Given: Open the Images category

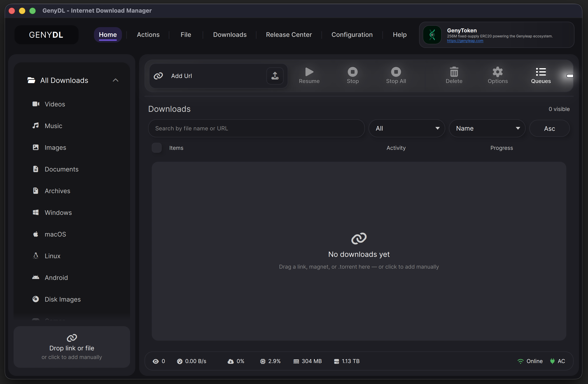Looking at the screenshot, I should (72, 148).
